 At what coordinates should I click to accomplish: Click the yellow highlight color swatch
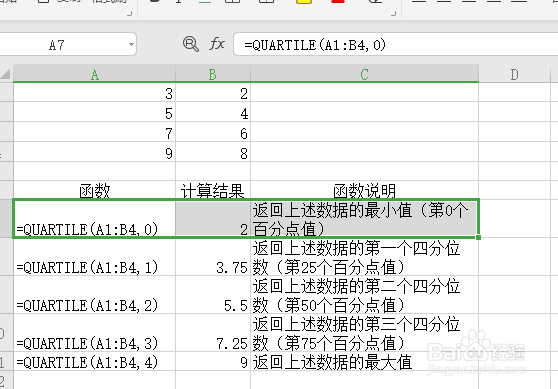click(x=304, y=2)
